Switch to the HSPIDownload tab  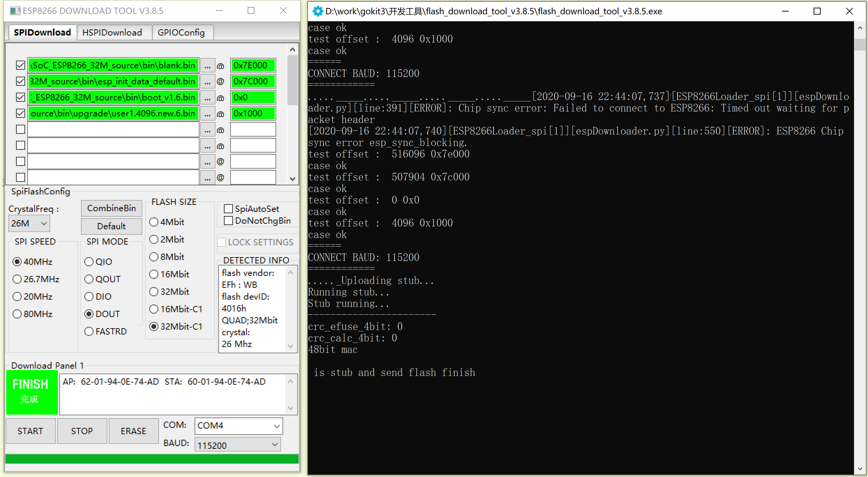click(x=112, y=32)
